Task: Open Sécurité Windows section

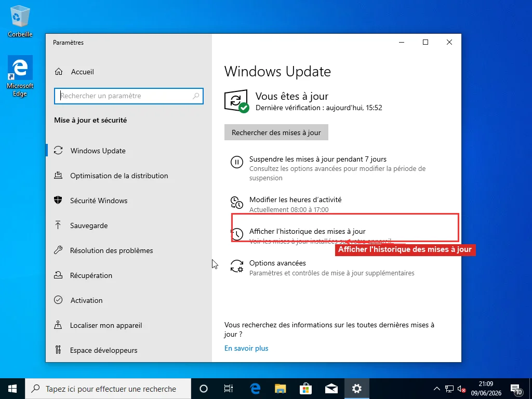Action: click(129, 200)
